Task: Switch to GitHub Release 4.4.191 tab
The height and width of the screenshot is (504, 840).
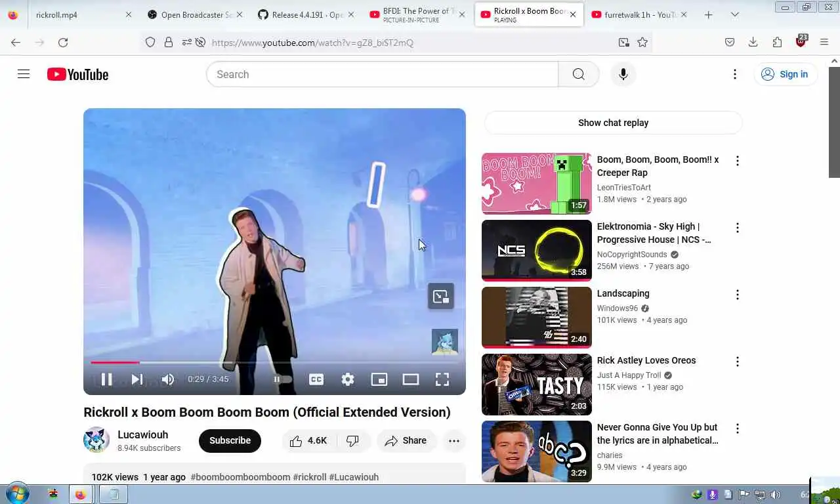Action: click(306, 14)
